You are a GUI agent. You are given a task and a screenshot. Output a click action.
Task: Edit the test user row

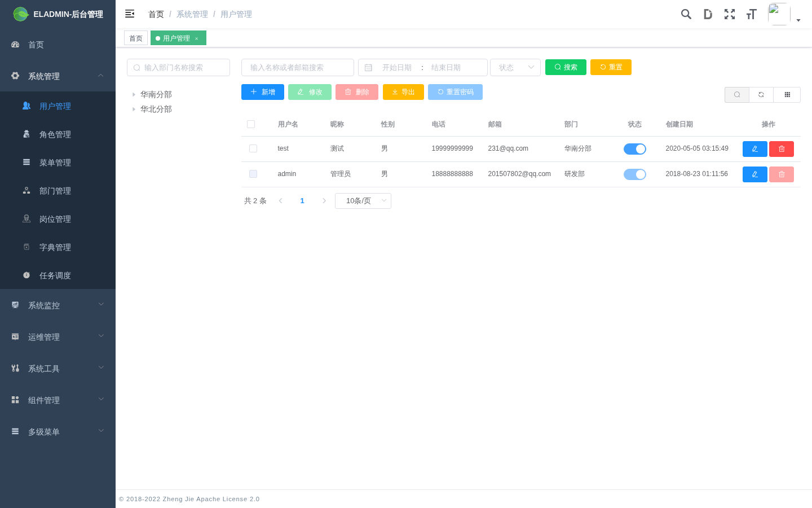[x=755, y=149]
